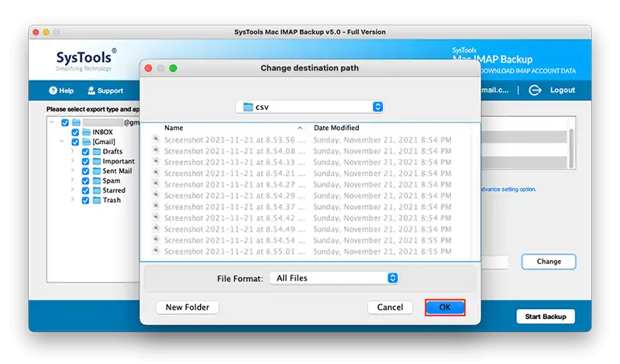Click date 'Sunday, November 21, 2021 8:55 PM' last row
620x364 pixels.
point(382,252)
